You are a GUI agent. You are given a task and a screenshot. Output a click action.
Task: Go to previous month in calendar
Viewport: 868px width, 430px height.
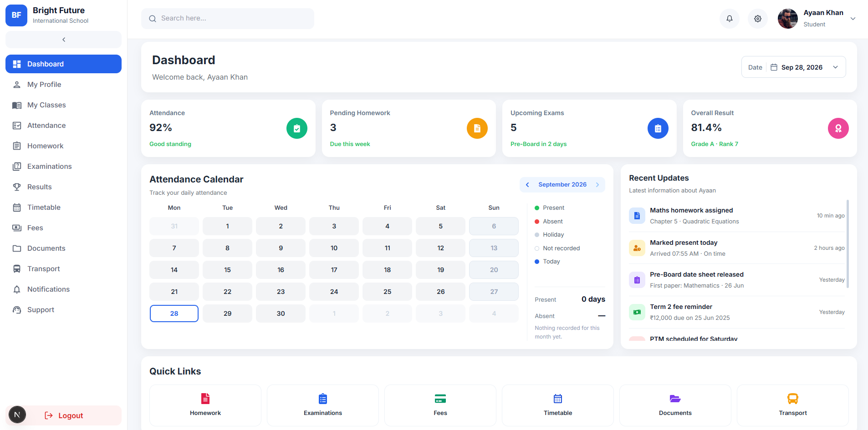tap(527, 185)
